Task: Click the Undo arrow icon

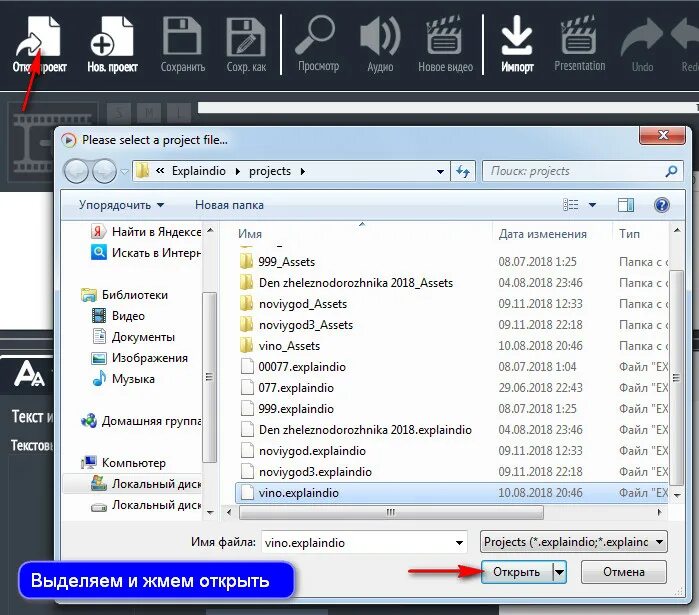Action: [642, 39]
